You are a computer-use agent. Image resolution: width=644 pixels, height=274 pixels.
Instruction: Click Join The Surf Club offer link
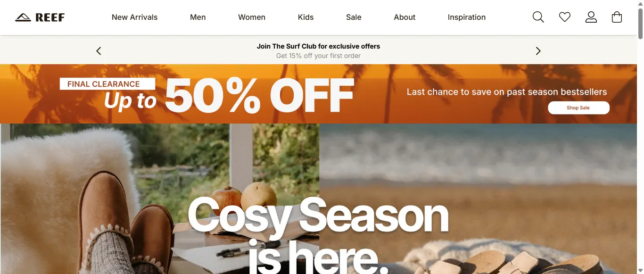pyautogui.click(x=318, y=46)
